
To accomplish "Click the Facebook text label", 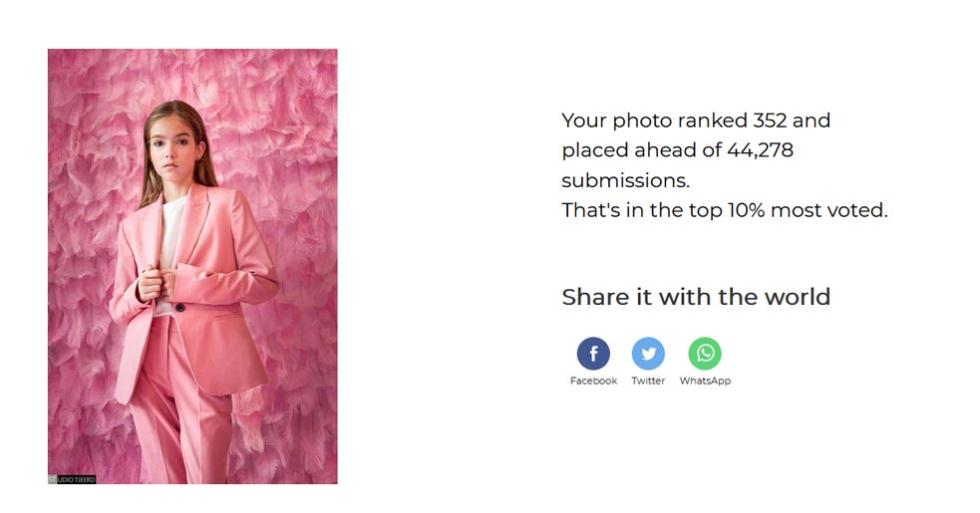I will point(593,381).
